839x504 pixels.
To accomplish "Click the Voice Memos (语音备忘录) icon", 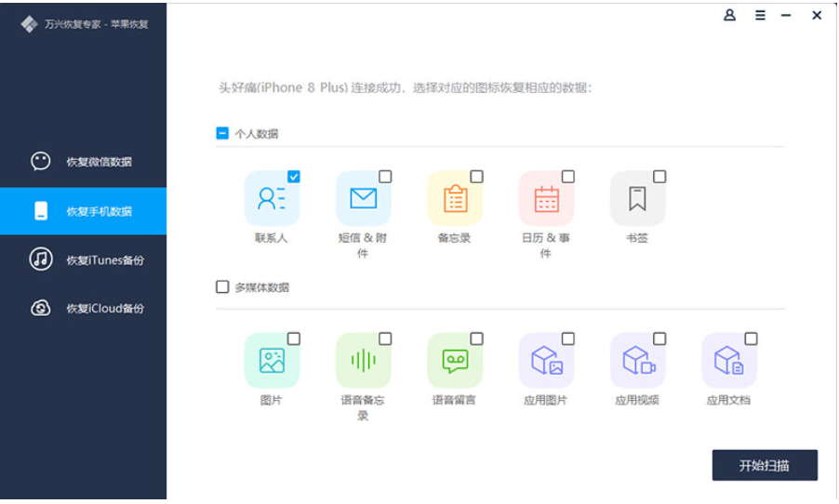I will (x=363, y=360).
